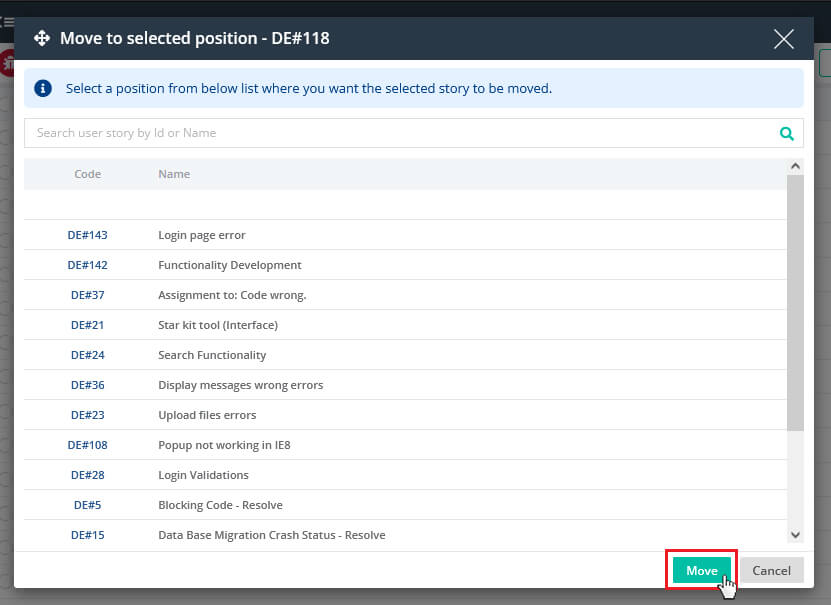
Task: Select DE#142 Functionality Development position
Action: pos(405,265)
